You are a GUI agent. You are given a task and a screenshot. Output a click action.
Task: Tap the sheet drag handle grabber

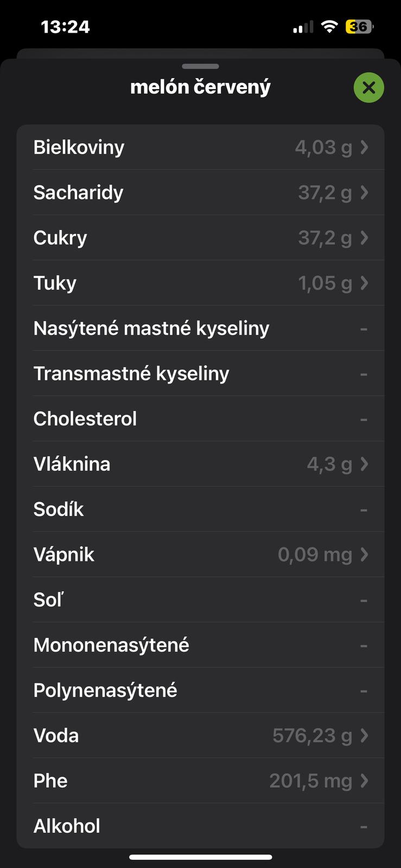click(200, 66)
